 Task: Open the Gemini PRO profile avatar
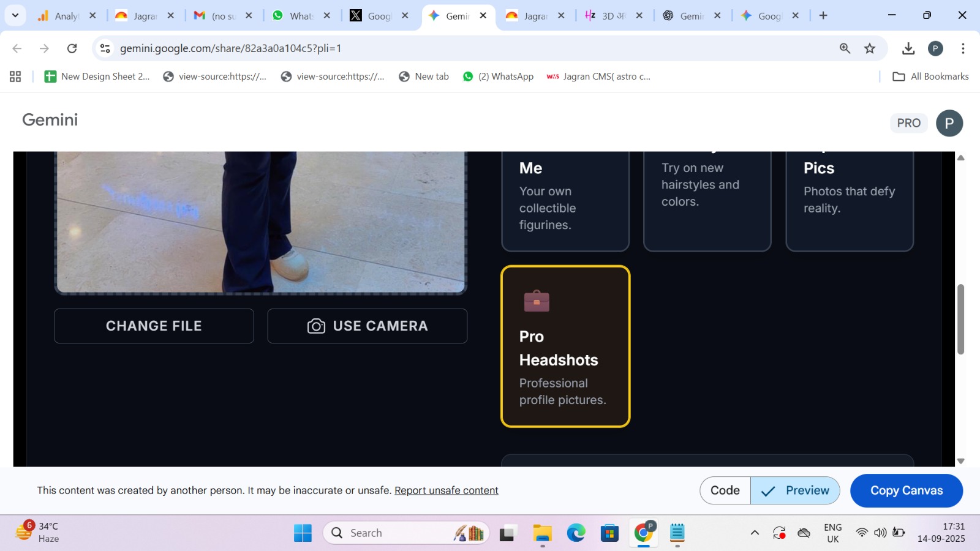click(949, 122)
